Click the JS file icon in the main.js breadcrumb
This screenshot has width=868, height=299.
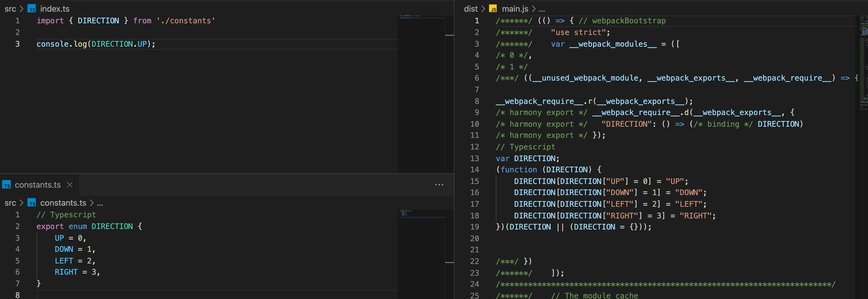click(x=493, y=8)
